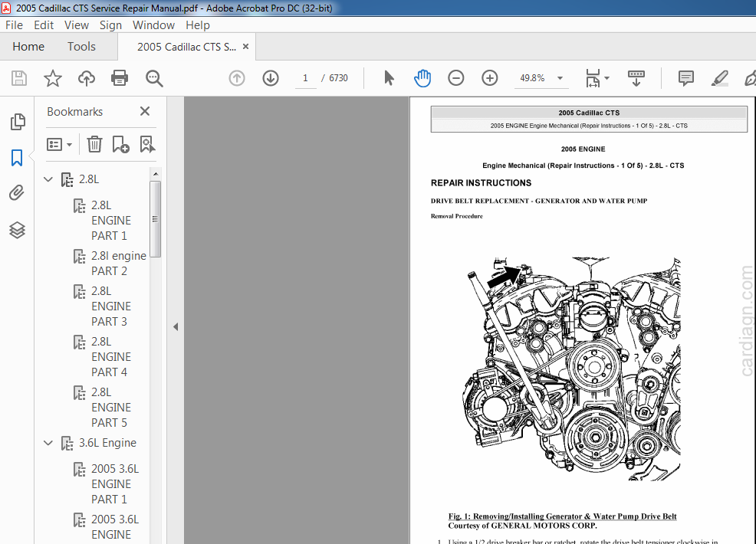The image size is (756, 544).
Task: Choose the Selection arrow tool
Action: (389, 78)
